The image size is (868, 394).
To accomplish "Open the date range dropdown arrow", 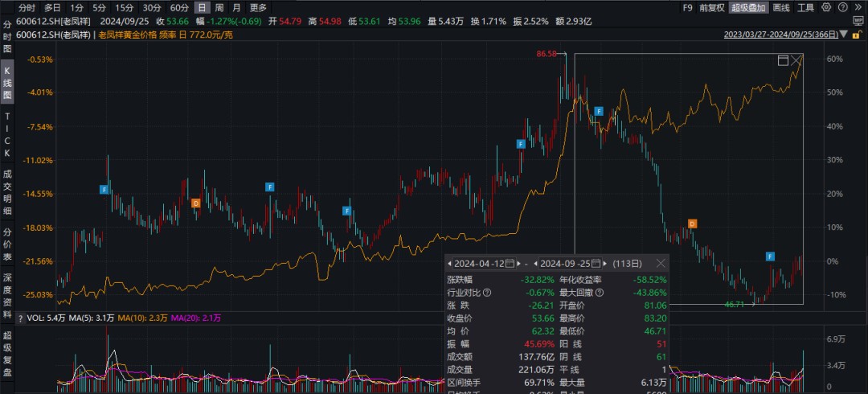I will pos(842,35).
